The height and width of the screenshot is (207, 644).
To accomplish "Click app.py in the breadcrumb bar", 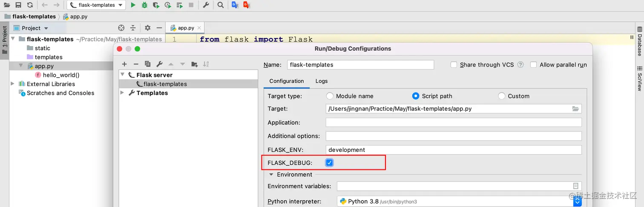I will [75, 17].
